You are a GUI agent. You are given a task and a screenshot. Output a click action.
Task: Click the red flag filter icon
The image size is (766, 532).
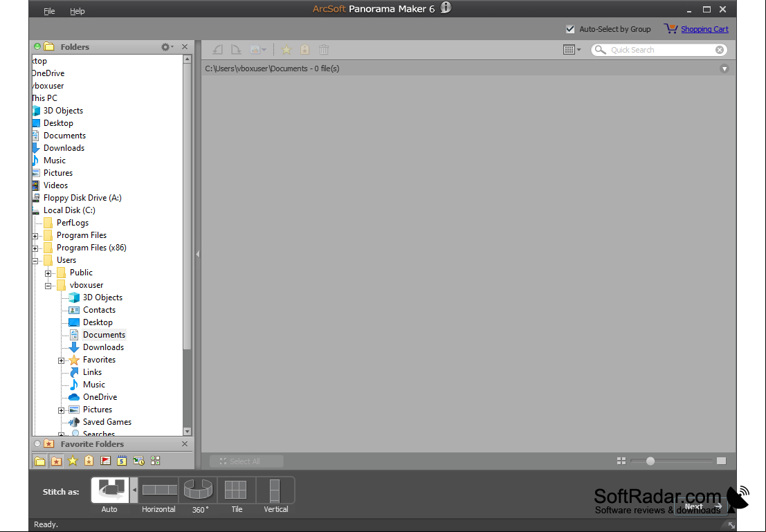point(105,461)
